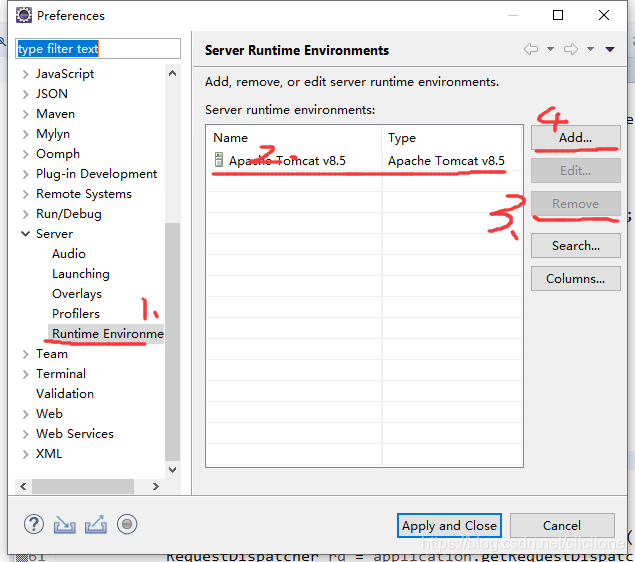Click the horizontal scrollbar left arrow

tap(23, 486)
